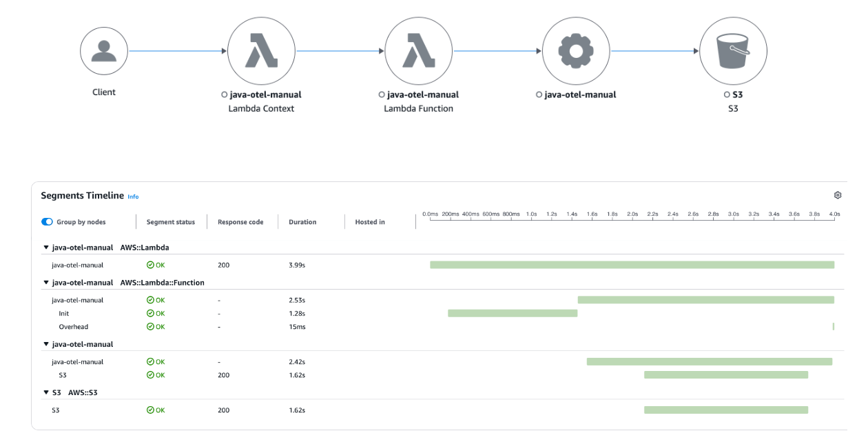Collapse the S3 AWS::S3 group
The width and height of the screenshot is (868, 442).
coord(45,392)
